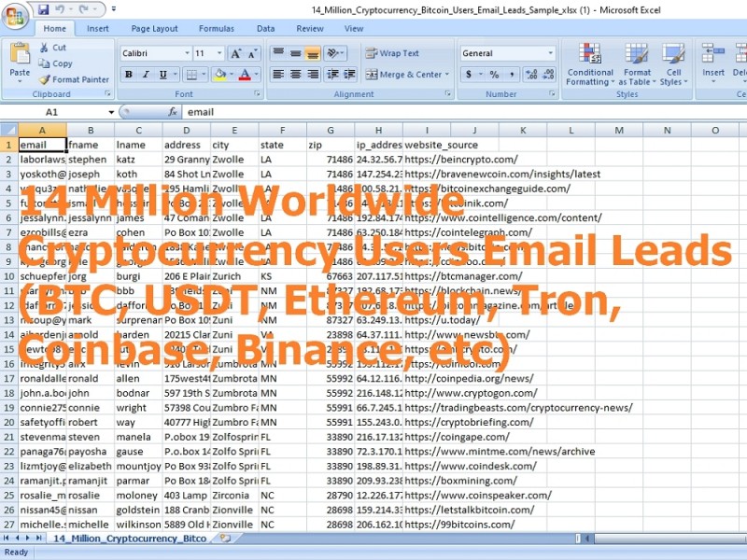Image resolution: width=747 pixels, height=560 pixels.
Task: Toggle Wrap Text
Action: tap(392, 53)
